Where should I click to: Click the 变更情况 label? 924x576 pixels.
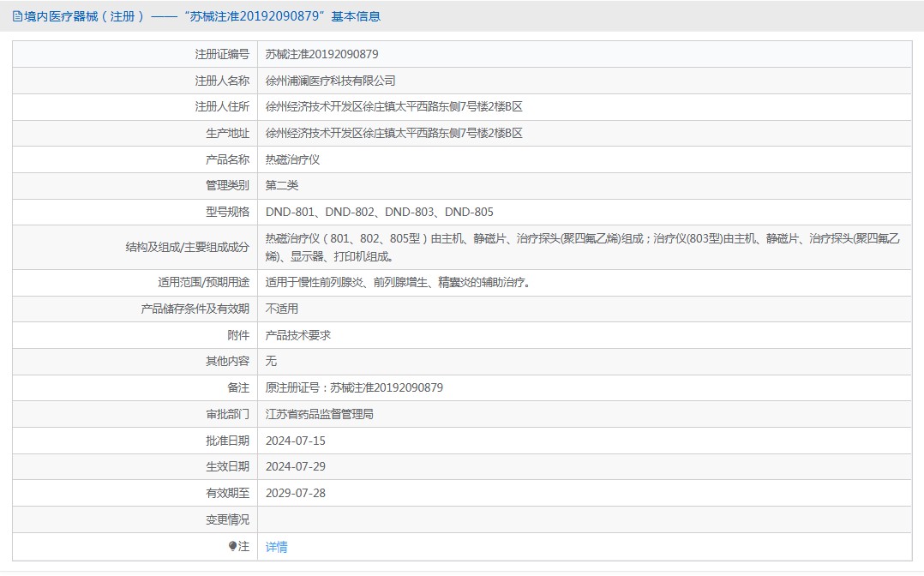[x=227, y=520]
